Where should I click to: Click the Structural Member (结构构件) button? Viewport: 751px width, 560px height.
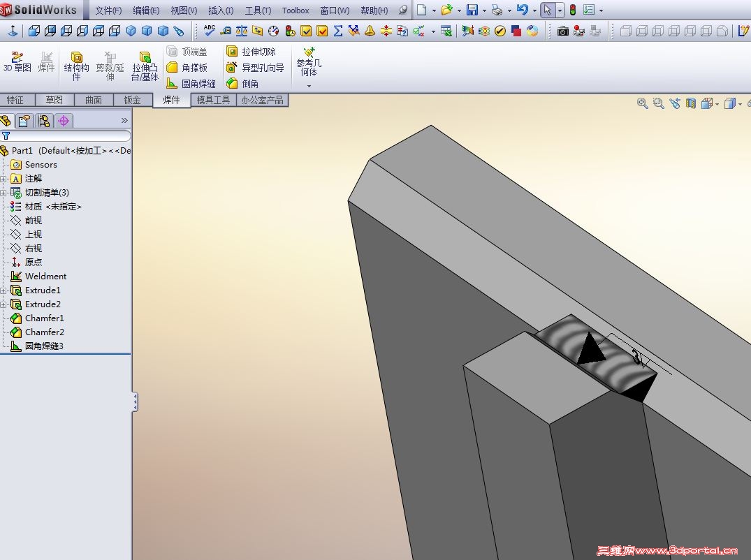[x=77, y=66]
